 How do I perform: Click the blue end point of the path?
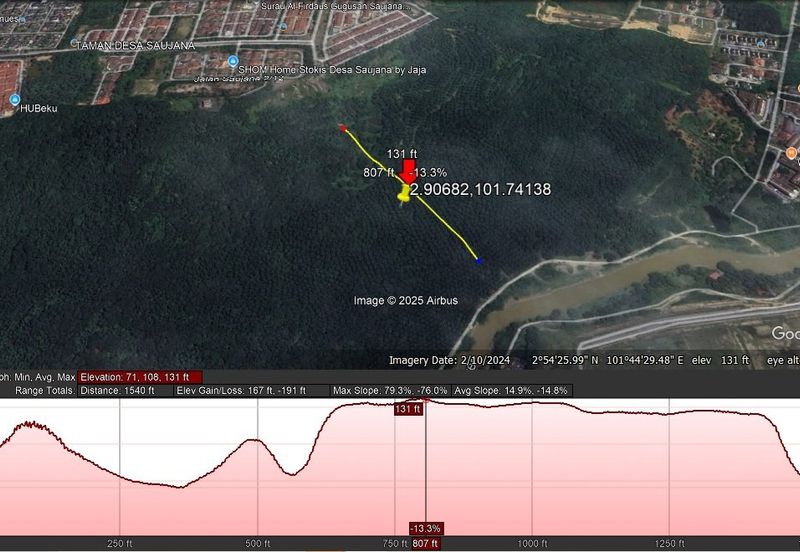click(479, 261)
